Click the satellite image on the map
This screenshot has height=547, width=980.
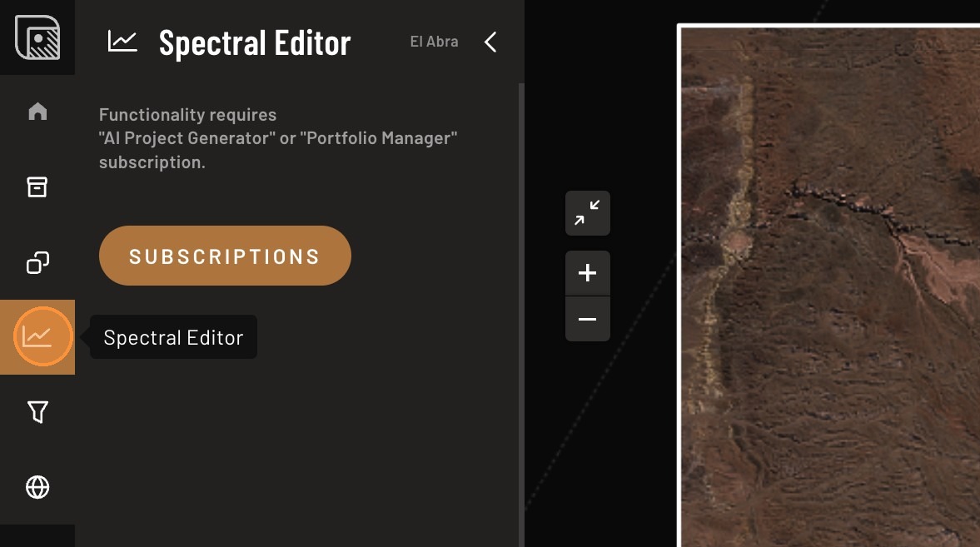[x=830, y=286]
